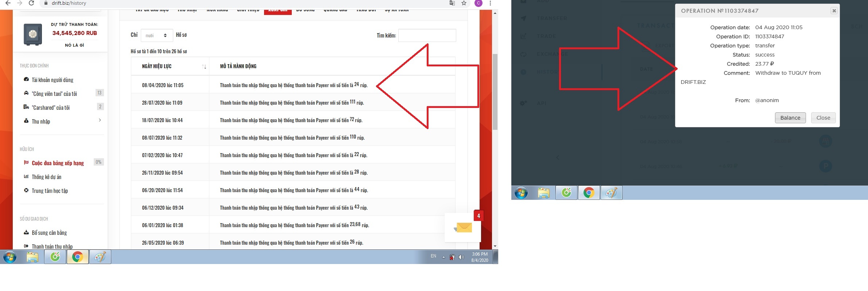The image size is (868, 291).
Task: Click the round P icon on the +6.93 ₽ row
Action: 826,166
